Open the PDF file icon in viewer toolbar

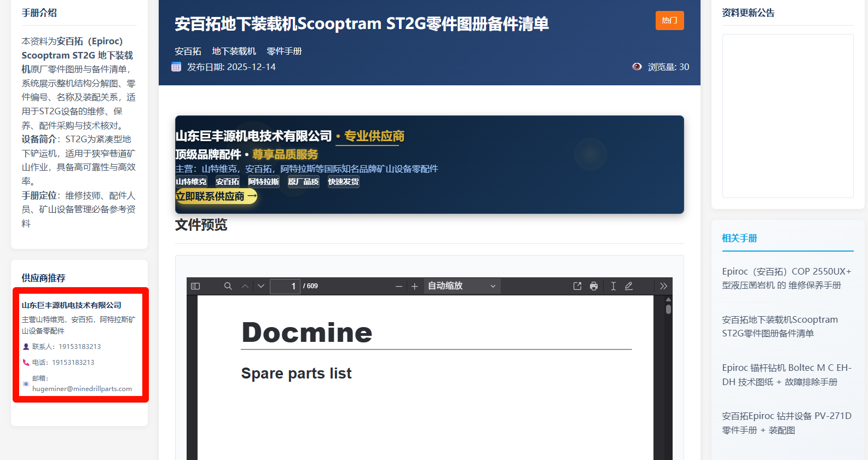pyautogui.click(x=577, y=286)
